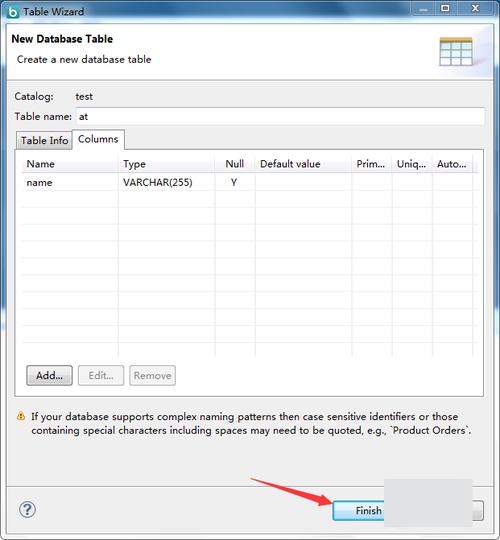
Task: Open the Add column dialog
Action: click(x=49, y=375)
